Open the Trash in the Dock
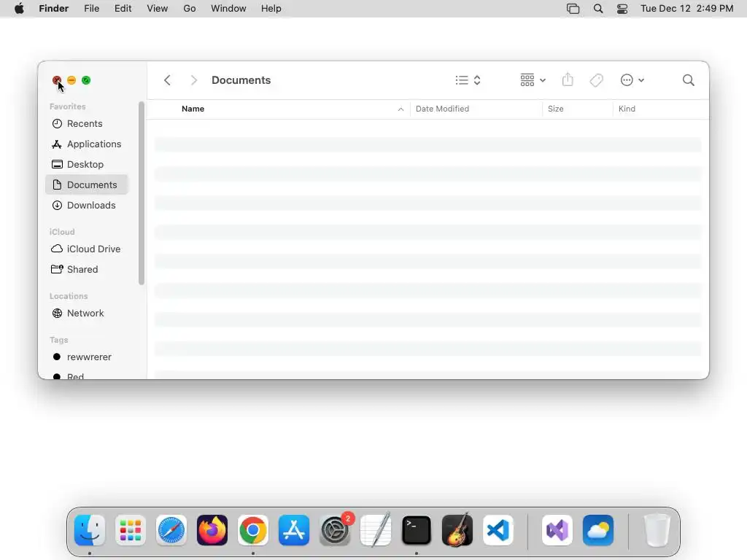The image size is (747, 560). 657,530
